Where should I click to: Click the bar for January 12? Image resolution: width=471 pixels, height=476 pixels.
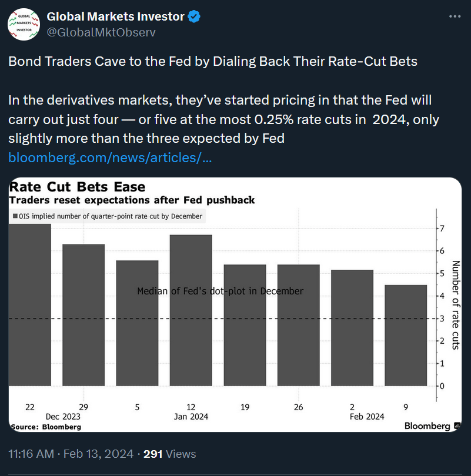coord(191,310)
